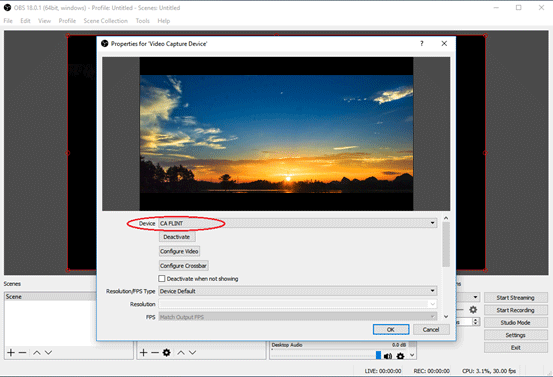Click the OBS logo in the Properties dialog title
The image size is (553, 377).
pyautogui.click(x=104, y=43)
